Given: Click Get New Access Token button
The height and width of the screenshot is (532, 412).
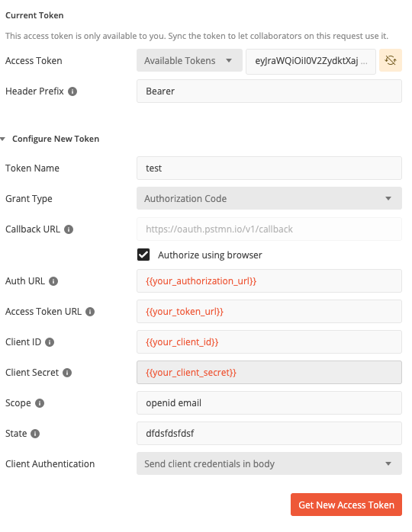Looking at the screenshot, I should [346, 505].
